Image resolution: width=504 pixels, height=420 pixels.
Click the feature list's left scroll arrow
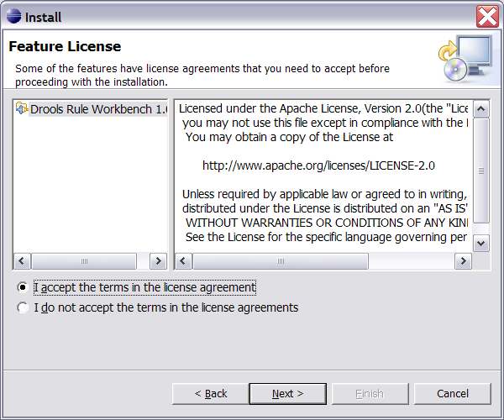tap(22, 261)
